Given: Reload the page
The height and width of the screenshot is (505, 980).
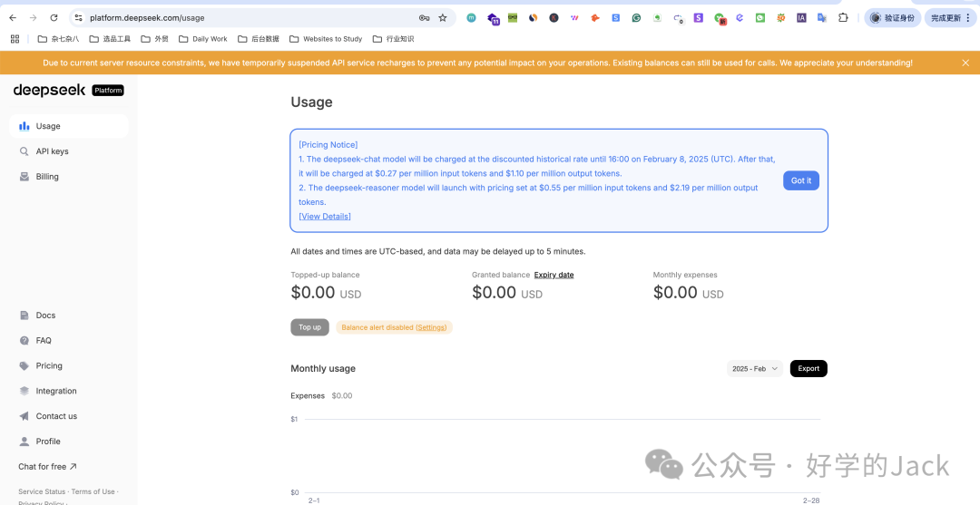Looking at the screenshot, I should [x=54, y=18].
